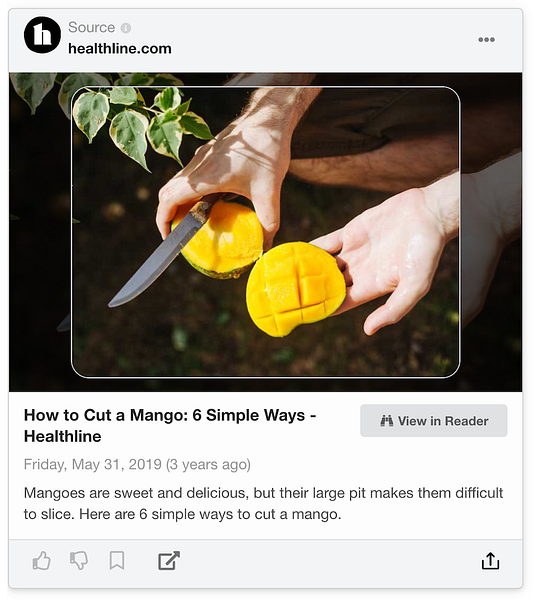The height and width of the screenshot is (600, 534).
Task: Click the article description paragraph
Action: (x=263, y=503)
